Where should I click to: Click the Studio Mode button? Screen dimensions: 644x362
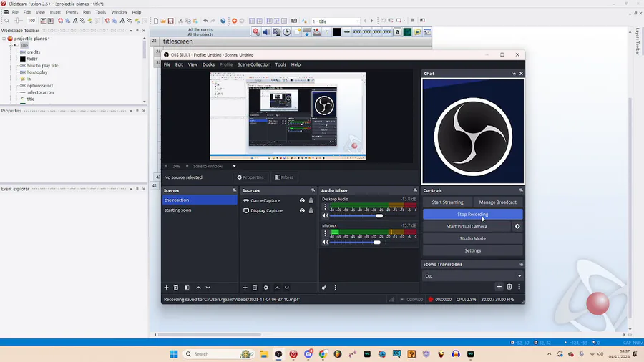coord(472,238)
